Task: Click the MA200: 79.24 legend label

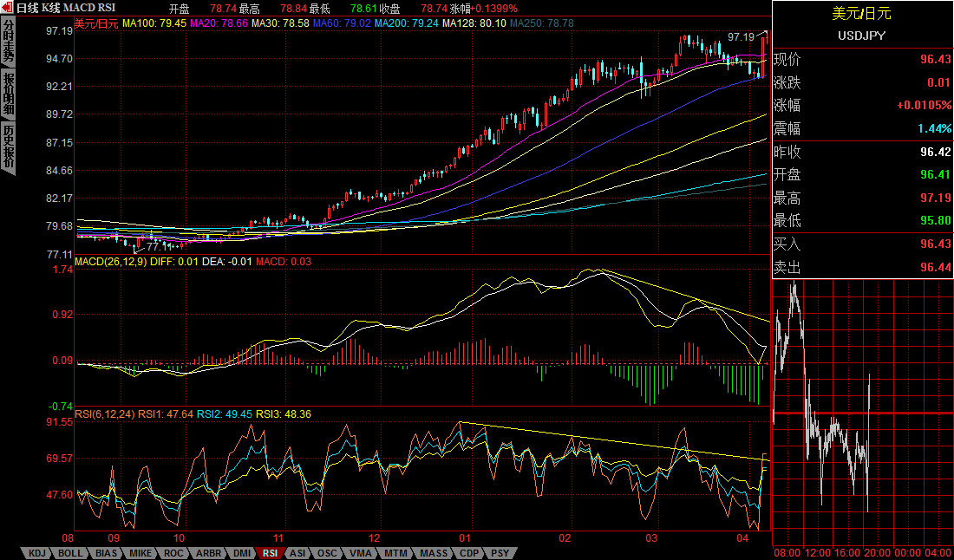Action: click(x=407, y=23)
